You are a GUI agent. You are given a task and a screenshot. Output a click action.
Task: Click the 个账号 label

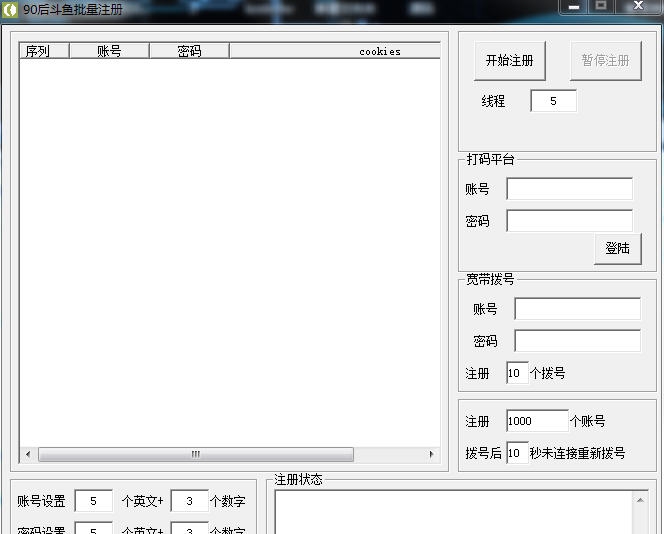click(587, 421)
